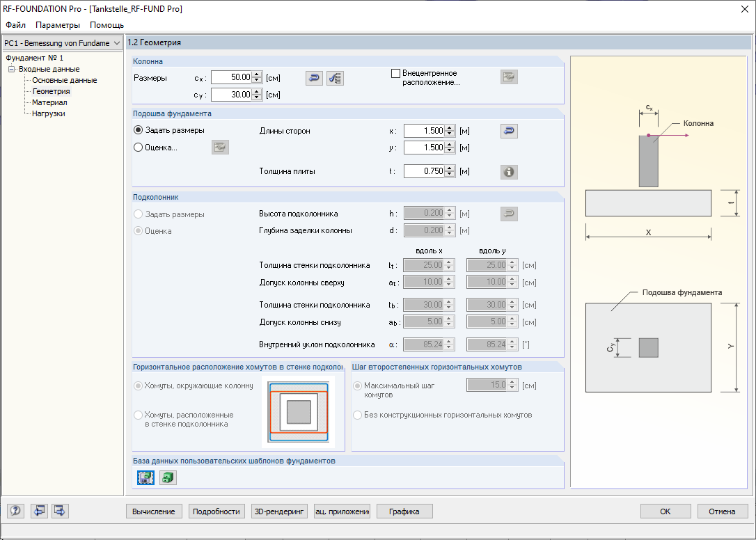The width and height of the screenshot is (756, 540).
Task: Click the info icon beside plate thickness
Action: (508, 172)
